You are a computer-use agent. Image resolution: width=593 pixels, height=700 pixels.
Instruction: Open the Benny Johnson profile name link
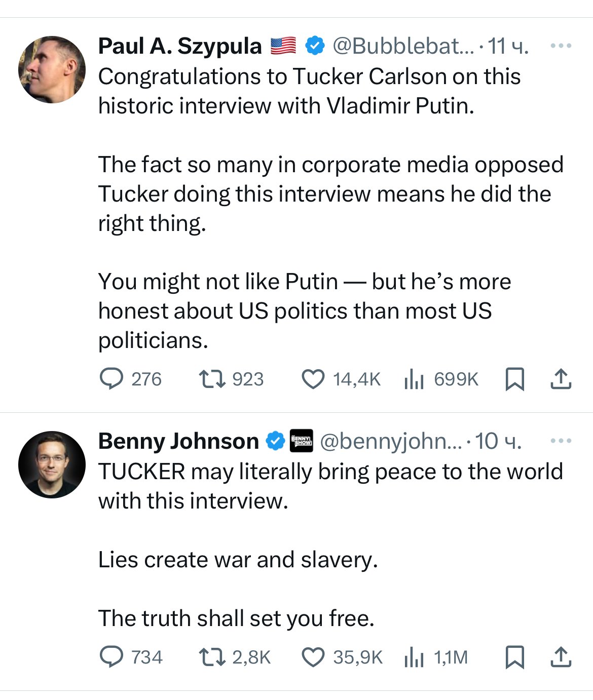pos(178,441)
